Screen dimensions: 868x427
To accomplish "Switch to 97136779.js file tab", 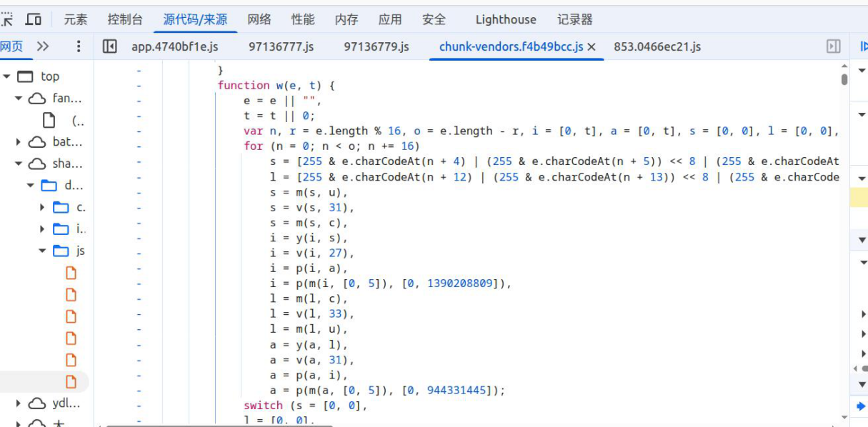I will 376,47.
